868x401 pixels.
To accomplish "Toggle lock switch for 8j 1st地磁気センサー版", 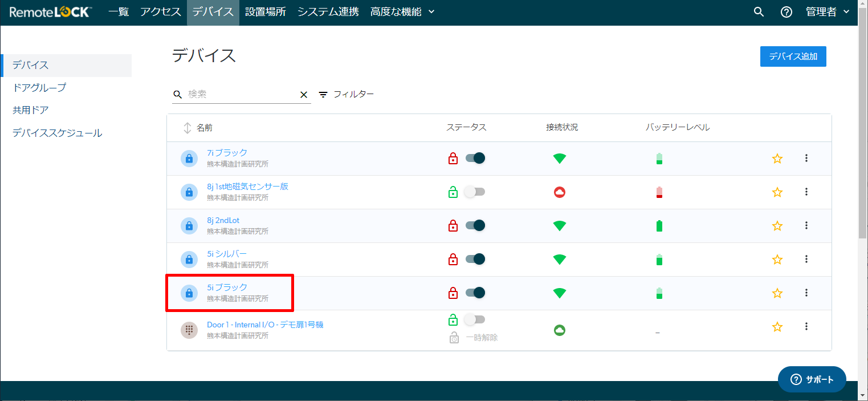I will point(474,192).
